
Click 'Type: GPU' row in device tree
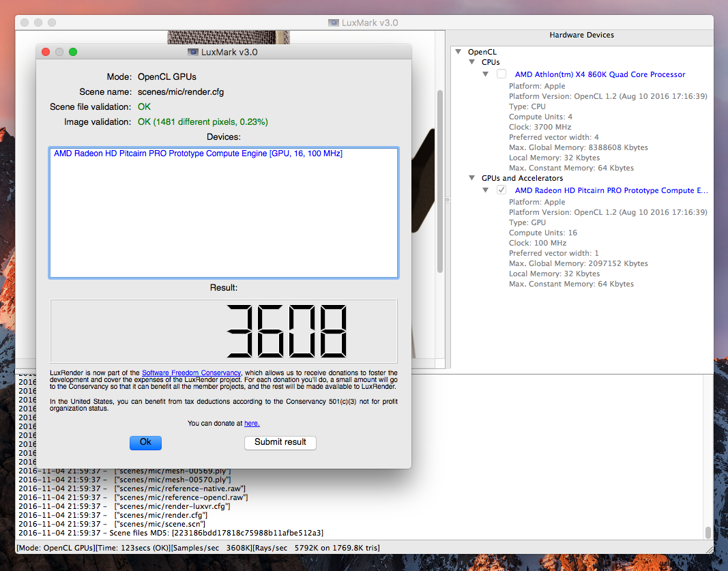click(x=527, y=223)
